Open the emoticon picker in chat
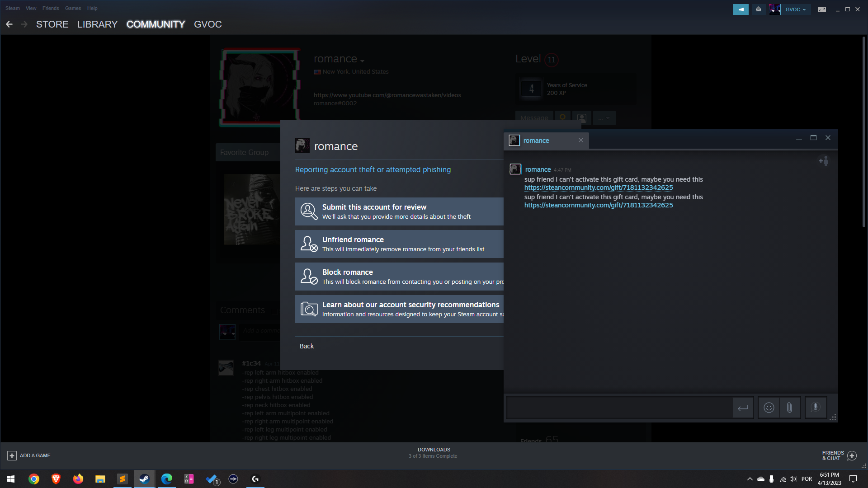Image resolution: width=868 pixels, height=488 pixels. point(769,408)
